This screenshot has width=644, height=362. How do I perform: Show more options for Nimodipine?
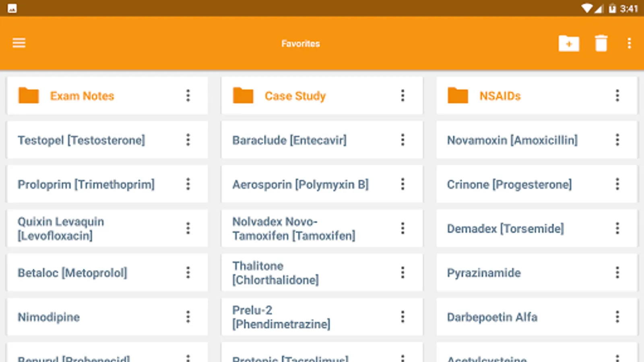click(x=188, y=317)
